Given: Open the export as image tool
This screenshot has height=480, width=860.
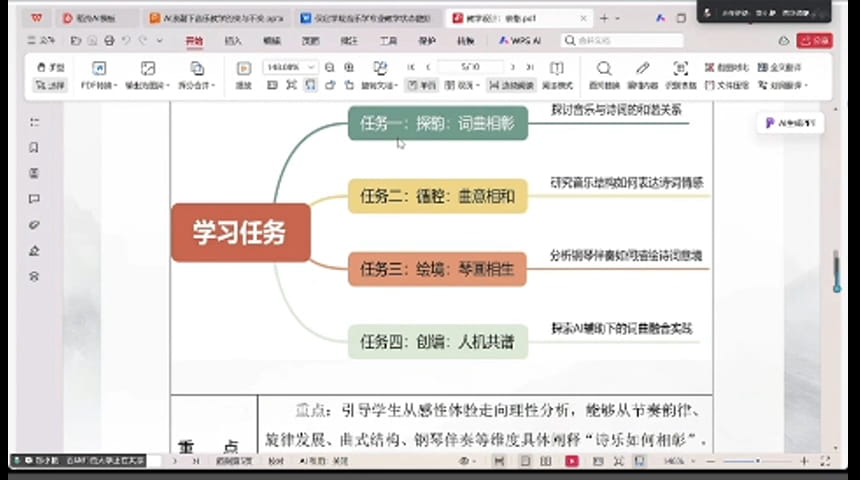Looking at the screenshot, I should click(x=148, y=75).
